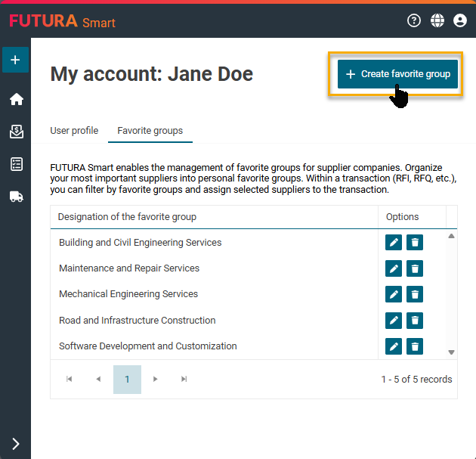Delete Maintenance and Repair Services group

[x=415, y=268]
